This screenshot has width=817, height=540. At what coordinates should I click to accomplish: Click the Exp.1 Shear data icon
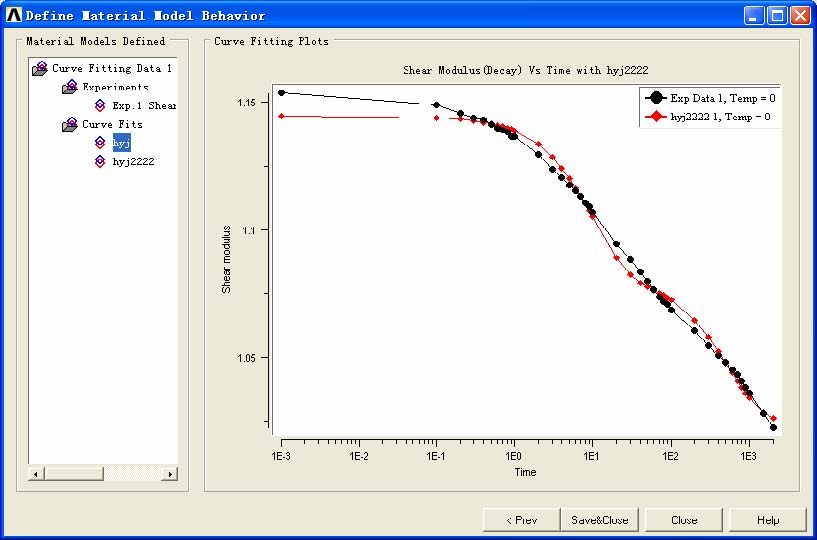click(100, 105)
